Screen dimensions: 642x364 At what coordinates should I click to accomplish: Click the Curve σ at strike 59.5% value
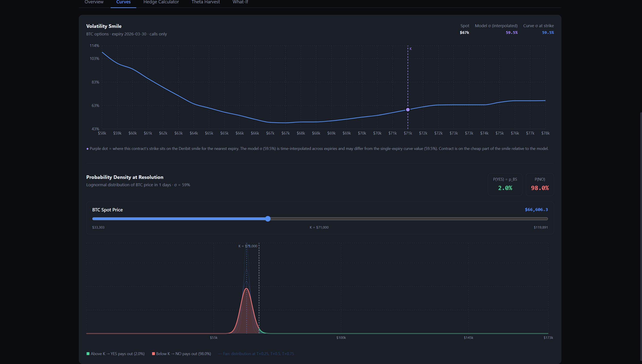click(548, 33)
